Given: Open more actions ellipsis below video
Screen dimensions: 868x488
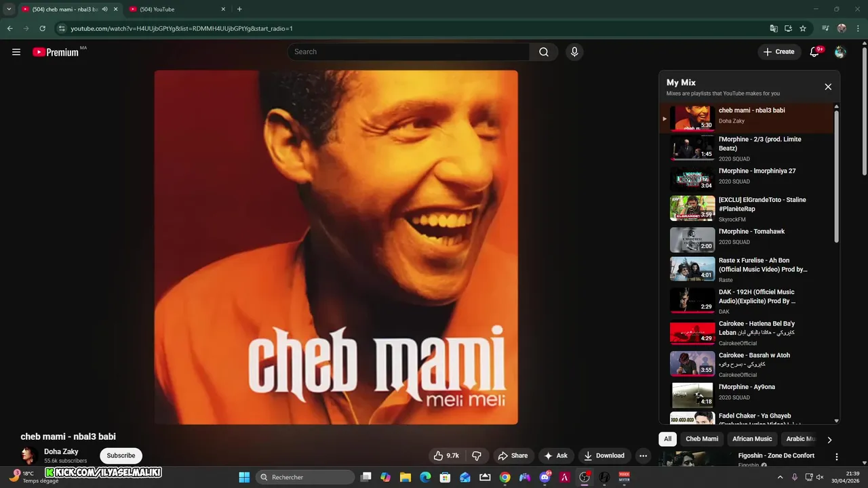Looking at the screenshot, I should tap(643, 456).
